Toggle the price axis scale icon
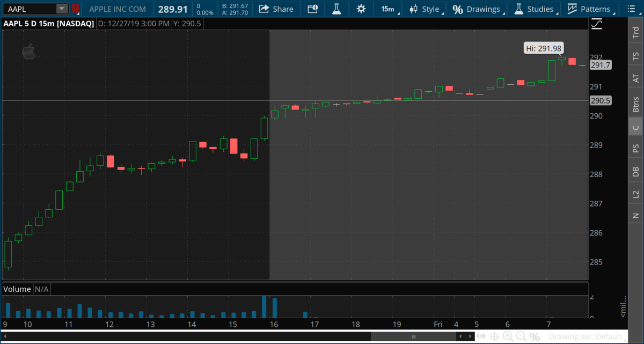Image resolution: width=644 pixels, height=344 pixels. click(596, 24)
